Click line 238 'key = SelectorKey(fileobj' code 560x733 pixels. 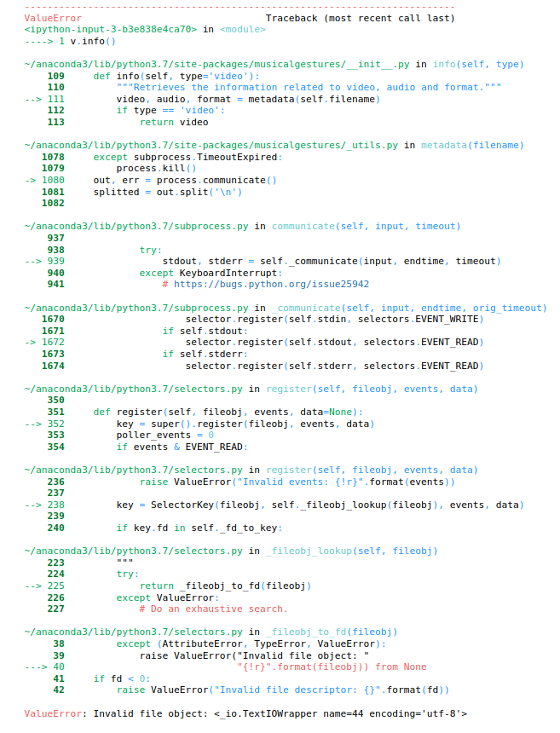click(x=320, y=505)
